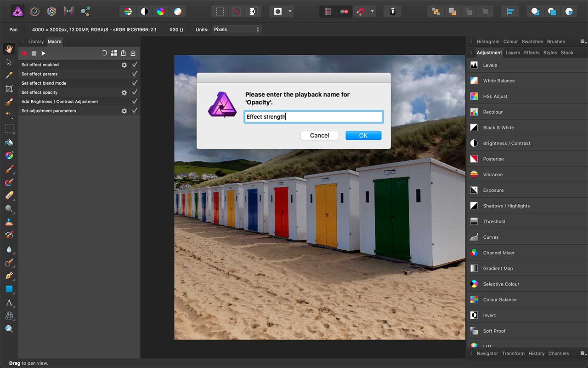Disable the Add Brightness / Contrast Adjustment step

[135, 102]
